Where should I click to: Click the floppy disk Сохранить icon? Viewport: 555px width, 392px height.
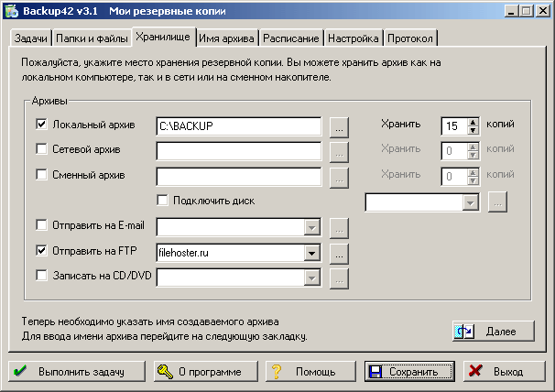coord(375,372)
